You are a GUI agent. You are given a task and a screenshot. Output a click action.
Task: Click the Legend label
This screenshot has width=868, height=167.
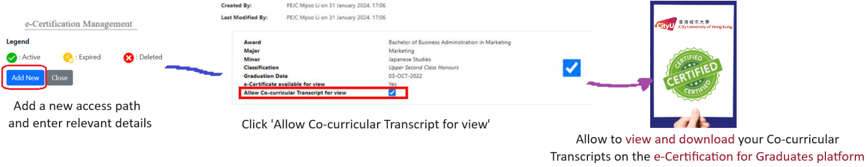click(x=17, y=42)
